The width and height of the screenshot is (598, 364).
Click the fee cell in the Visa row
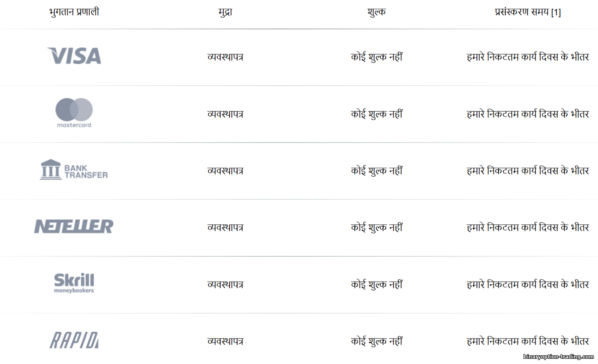pos(376,57)
